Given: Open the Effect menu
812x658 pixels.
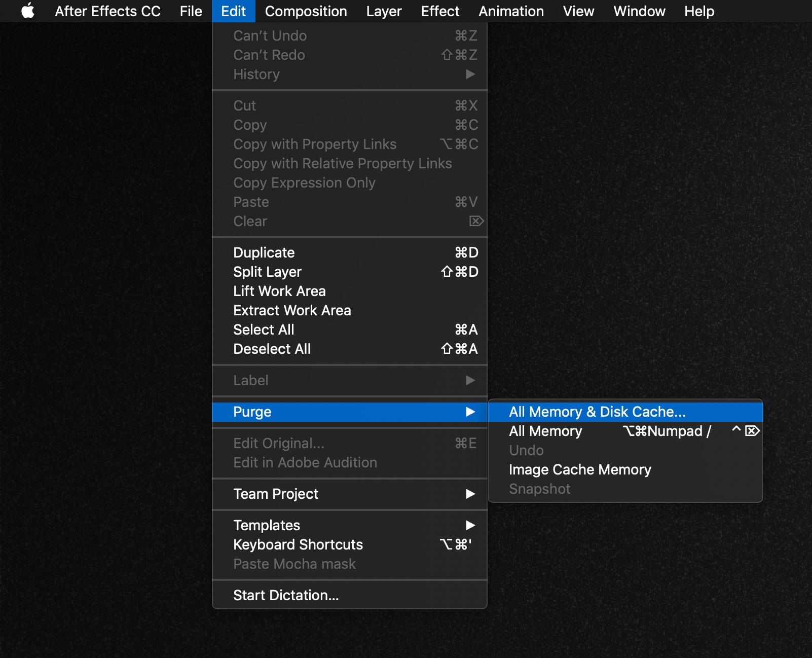Looking at the screenshot, I should [440, 11].
